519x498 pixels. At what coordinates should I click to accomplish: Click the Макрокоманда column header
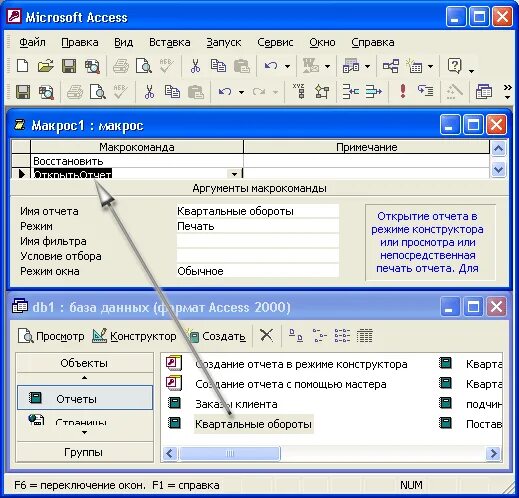(x=137, y=147)
